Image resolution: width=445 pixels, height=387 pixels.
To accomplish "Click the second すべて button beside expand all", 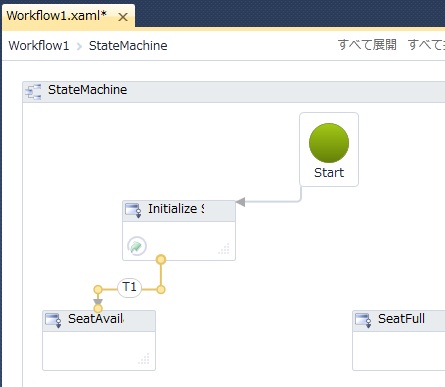I will pyautogui.click(x=426, y=45).
